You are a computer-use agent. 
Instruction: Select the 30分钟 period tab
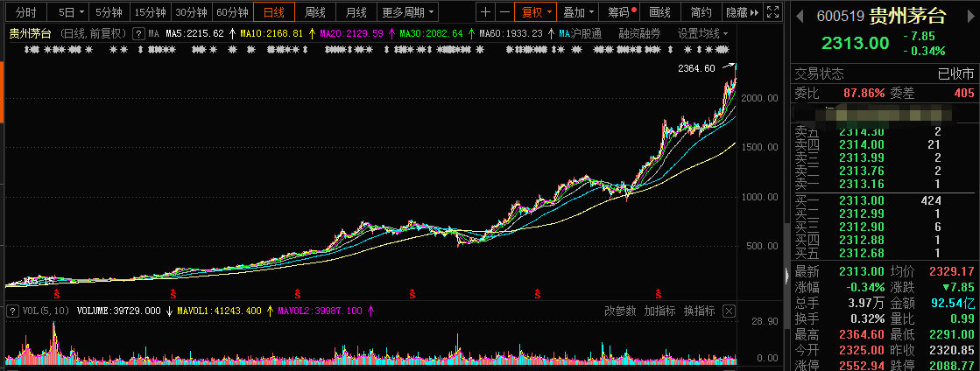click(x=191, y=12)
